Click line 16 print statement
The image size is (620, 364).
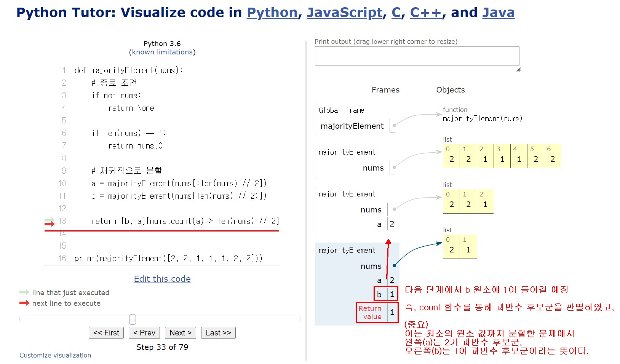168,259
